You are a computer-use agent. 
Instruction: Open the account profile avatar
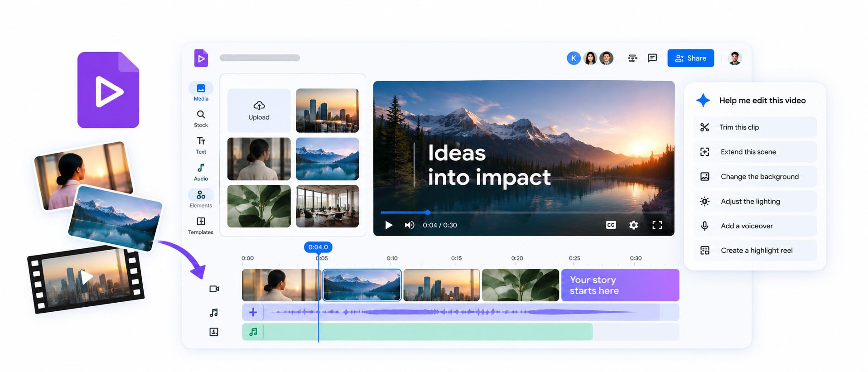pos(734,58)
